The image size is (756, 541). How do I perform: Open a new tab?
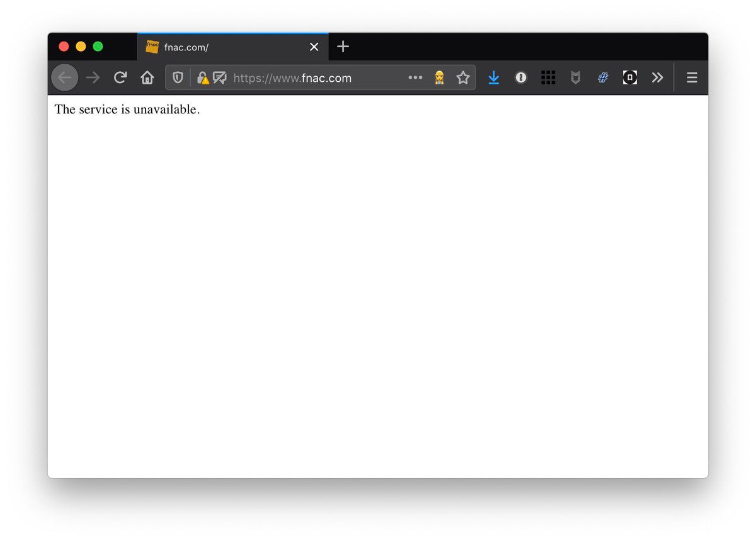[343, 47]
